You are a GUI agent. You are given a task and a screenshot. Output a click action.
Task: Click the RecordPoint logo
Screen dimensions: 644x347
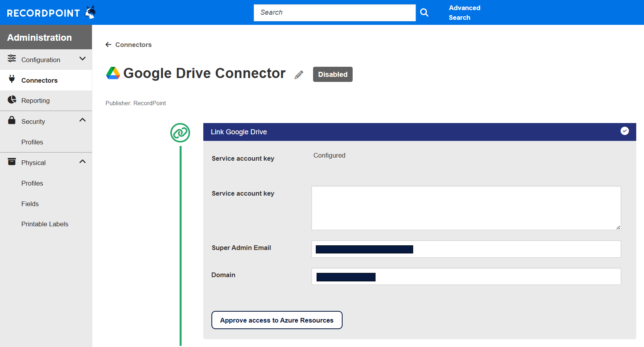click(x=51, y=12)
